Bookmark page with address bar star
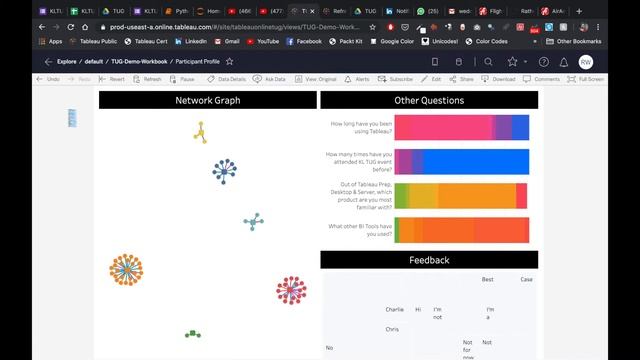The width and height of the screenshot is (640, 360). [372, 27]
